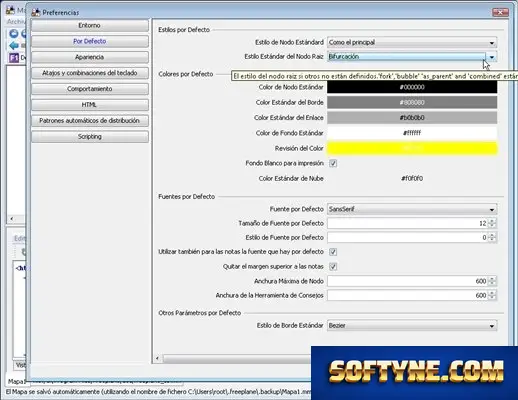Viewport: 518px width, 400px height.
Task: Click Anchura Máxima de Nodo spinner arrows
Action: coord(492,281)
